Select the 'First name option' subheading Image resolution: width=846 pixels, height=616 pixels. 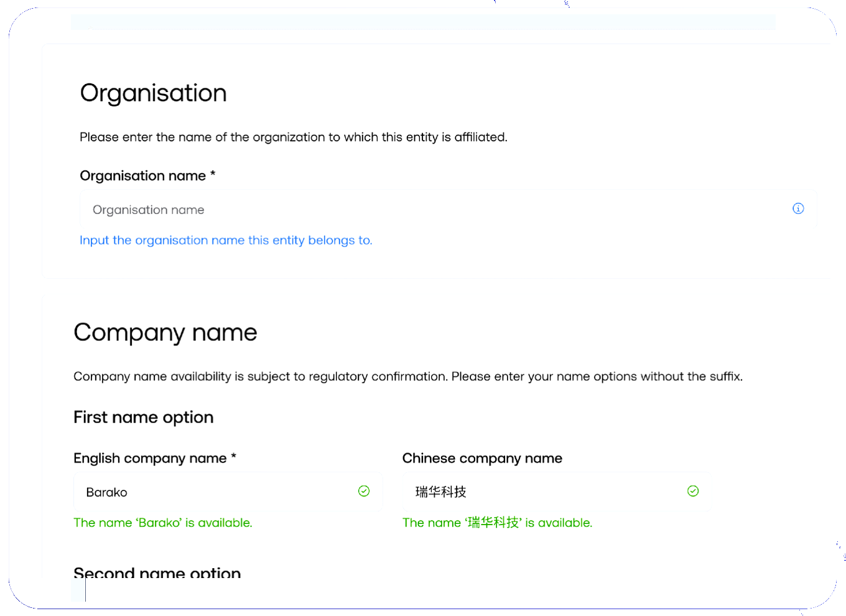(x=144, y=418)
